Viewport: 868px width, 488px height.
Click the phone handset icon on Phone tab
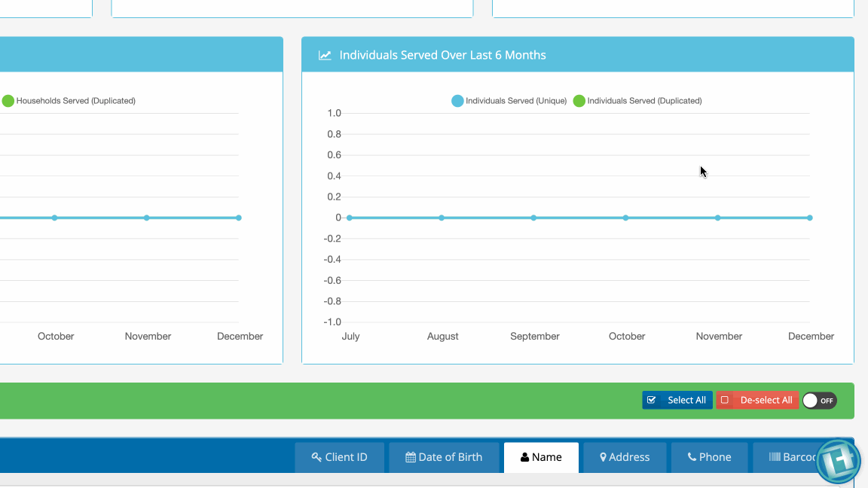(692, 457)
